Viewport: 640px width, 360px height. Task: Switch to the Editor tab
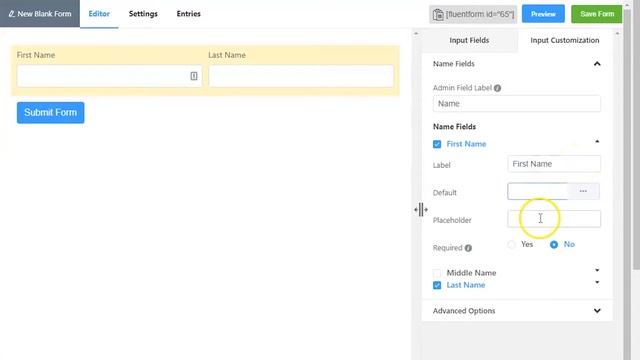(x=99, y=14)
